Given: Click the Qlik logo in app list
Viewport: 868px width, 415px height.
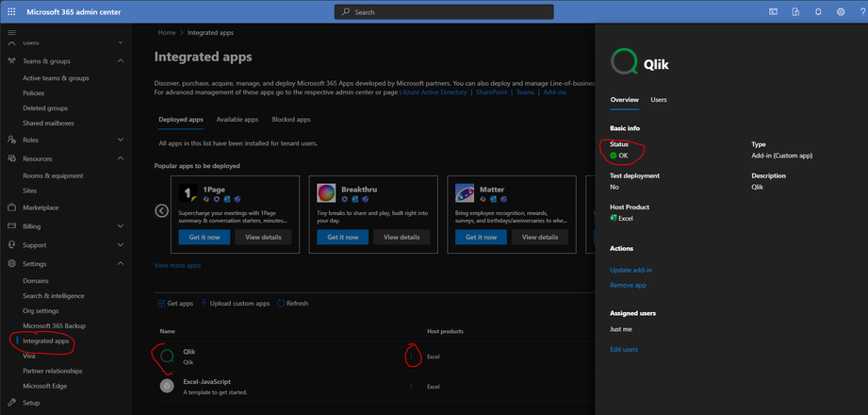Looking at the screenshot, I should point(167,357).
